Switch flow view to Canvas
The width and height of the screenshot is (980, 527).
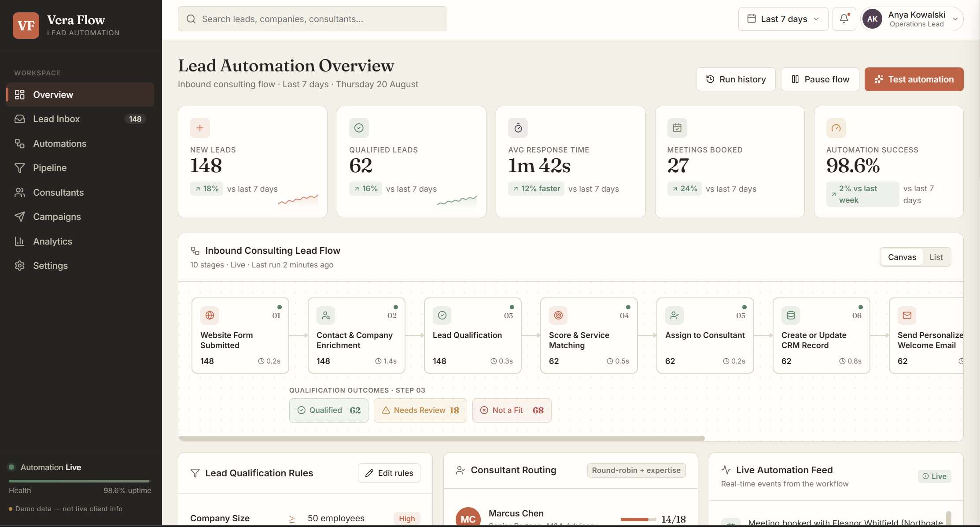pos(902,257)
